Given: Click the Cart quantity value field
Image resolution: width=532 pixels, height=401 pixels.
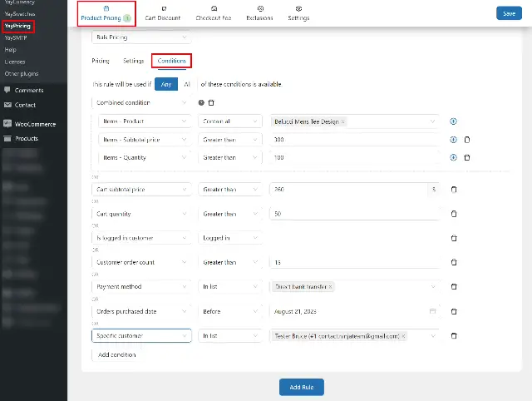Looking at the screenshot, I should point(353,214).
